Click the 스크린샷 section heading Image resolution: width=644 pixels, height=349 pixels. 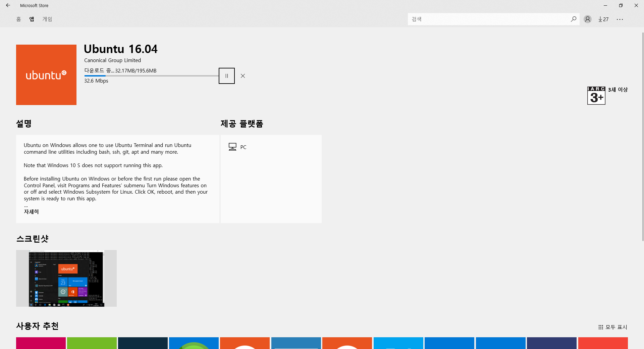pyautogui.click(x=33, y=239)
